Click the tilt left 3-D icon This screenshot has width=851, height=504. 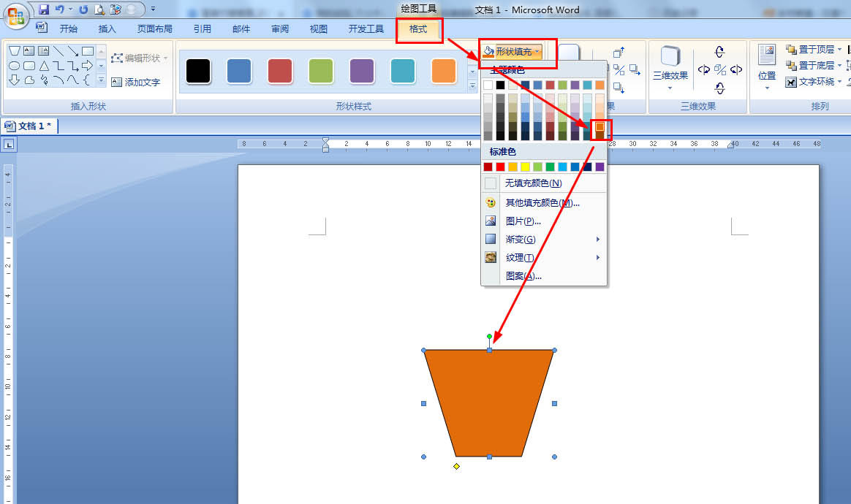tap(704, 69)
